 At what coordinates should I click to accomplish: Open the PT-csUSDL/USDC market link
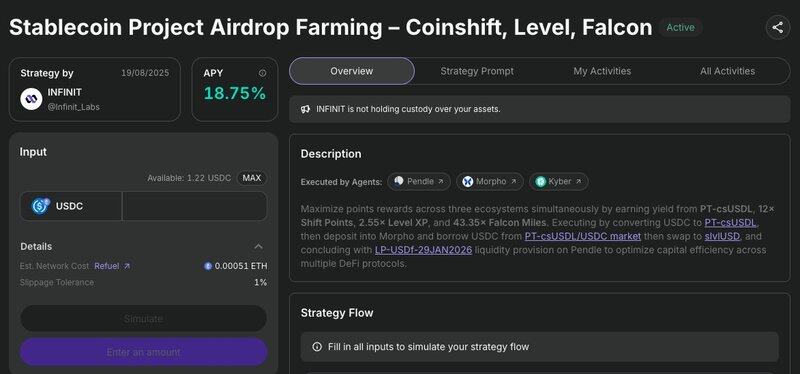(x=583, y=236)
